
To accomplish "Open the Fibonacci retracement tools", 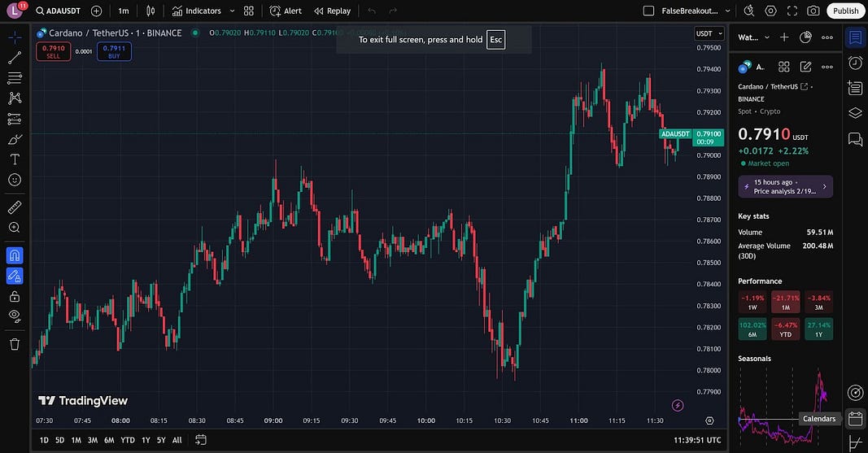I will (15, 78).
